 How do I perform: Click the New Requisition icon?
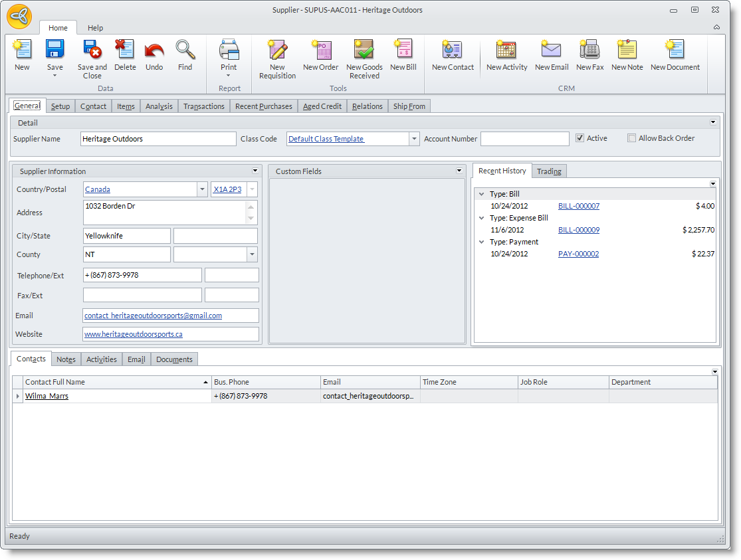(277, 50)
